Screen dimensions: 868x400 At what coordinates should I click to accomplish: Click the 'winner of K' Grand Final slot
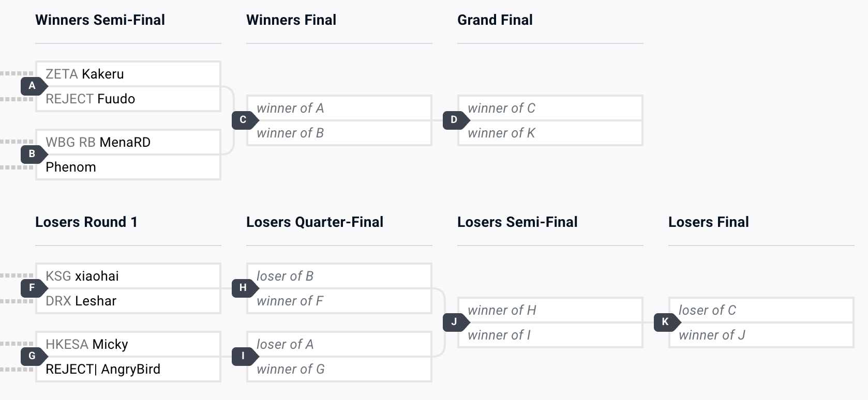point(550,133)
